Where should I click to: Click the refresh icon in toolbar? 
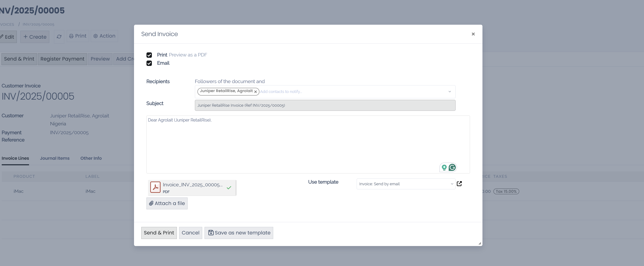coord(59,37)
